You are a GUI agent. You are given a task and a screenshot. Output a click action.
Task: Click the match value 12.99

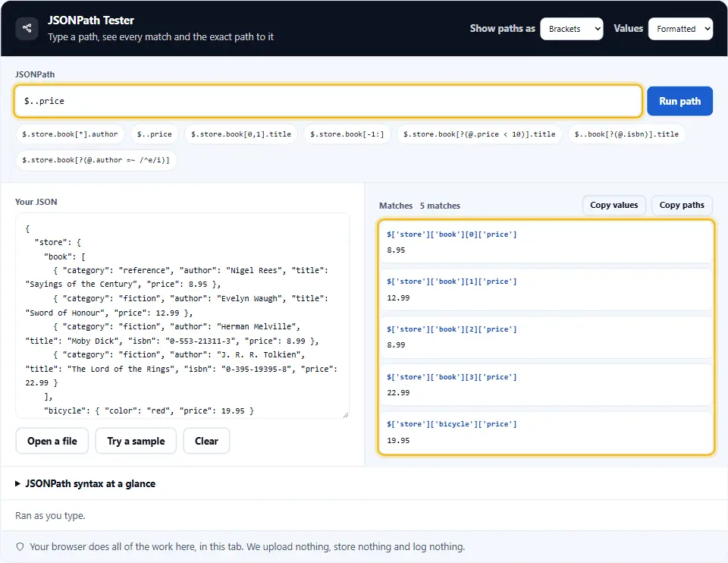click(x=398, y=297)
